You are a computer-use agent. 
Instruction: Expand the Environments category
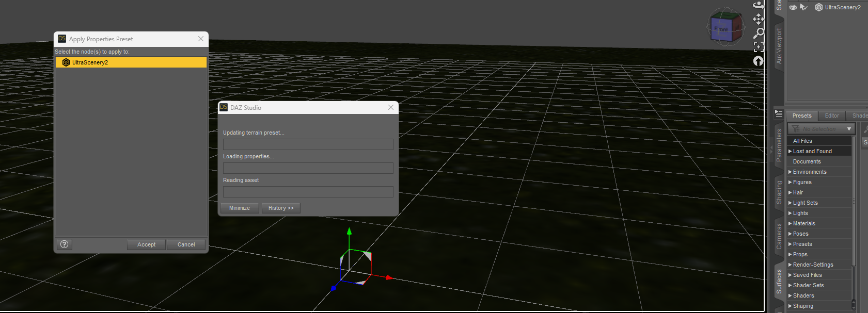(x=790, y=172)
